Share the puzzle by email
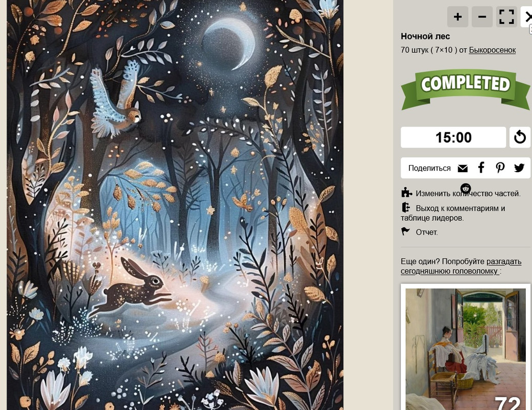The width and height of the screenshot is (532, 410). [462, 169]
